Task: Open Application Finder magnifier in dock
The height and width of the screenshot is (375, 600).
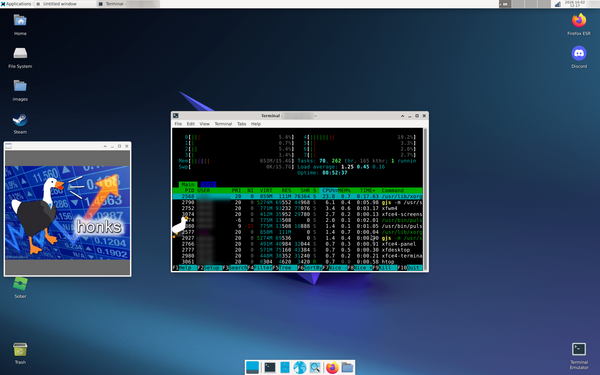Action: click(x=315, y=367)
